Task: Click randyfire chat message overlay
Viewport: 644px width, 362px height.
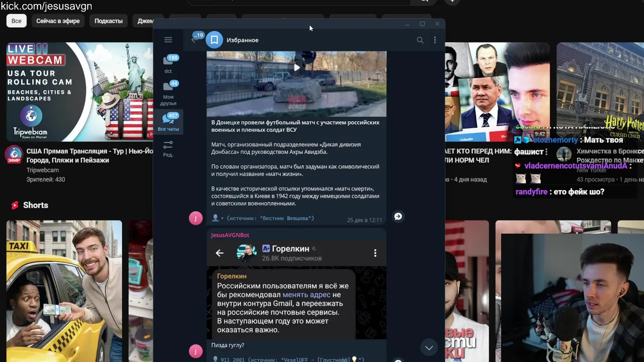Action: coord(560,192)
